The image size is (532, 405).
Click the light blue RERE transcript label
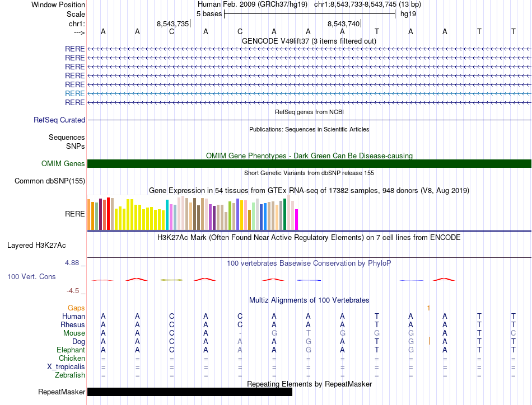click(x=74, y=93)
